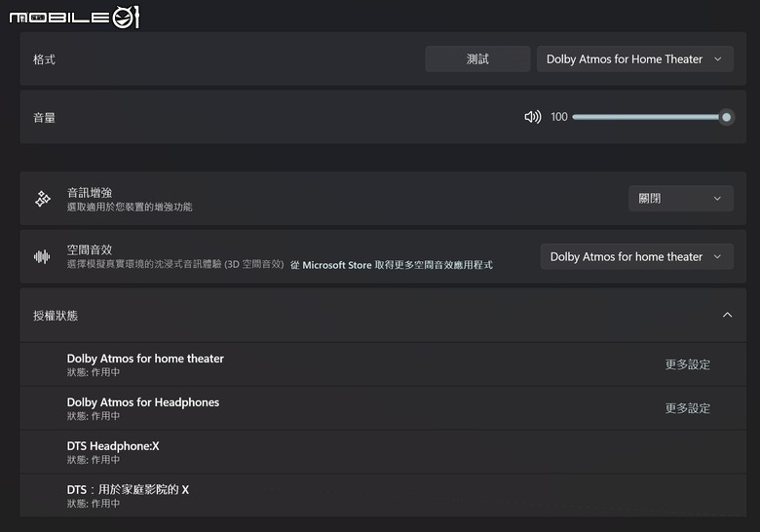Click the 測試 test button
760x532 pixels.
point(477,59)
